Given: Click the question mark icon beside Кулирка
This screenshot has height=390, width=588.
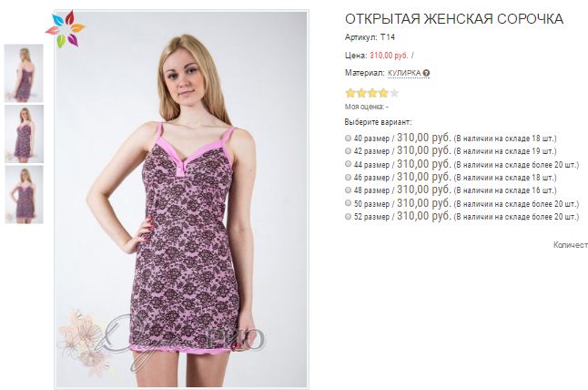Looking at the screenshot, I should pos(426,73).
